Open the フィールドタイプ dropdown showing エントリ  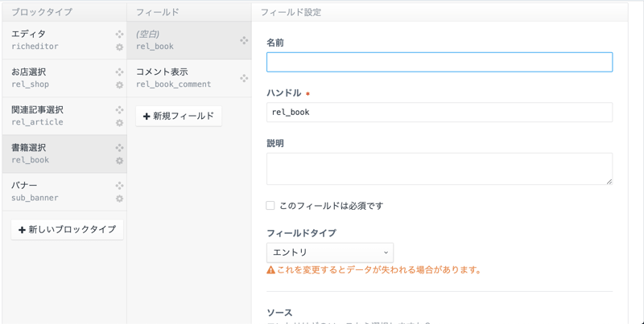tap(330, 252)
